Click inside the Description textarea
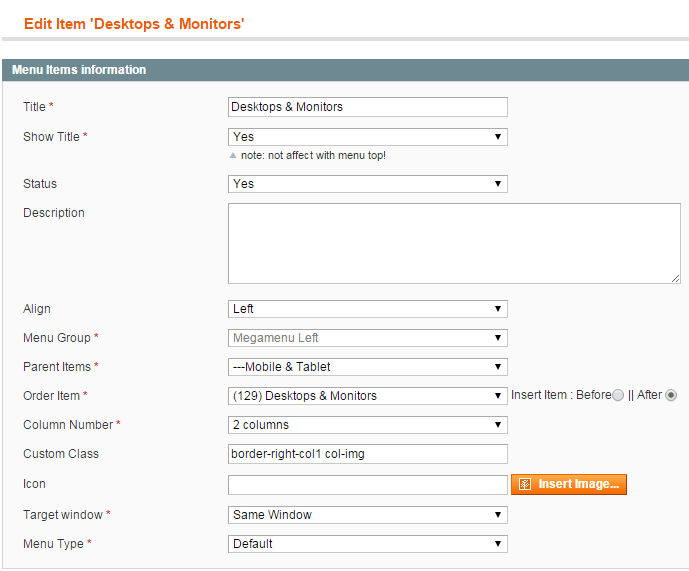 click(x=454, y=244)
